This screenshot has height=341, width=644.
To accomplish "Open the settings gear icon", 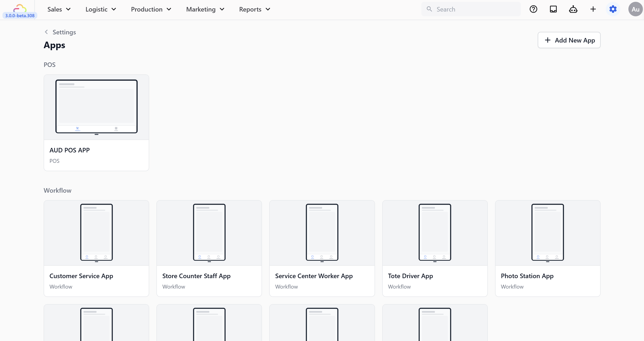I will click(613, 9).
